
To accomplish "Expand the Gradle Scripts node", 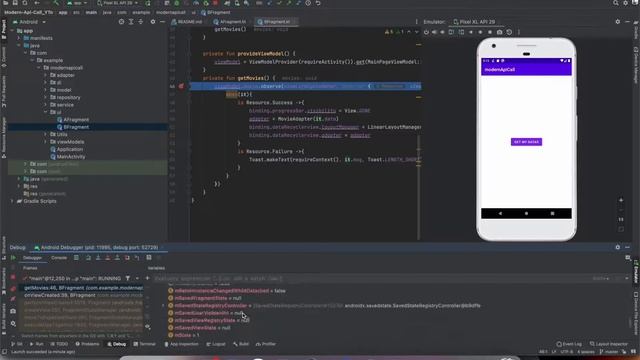I will point(12,201).
